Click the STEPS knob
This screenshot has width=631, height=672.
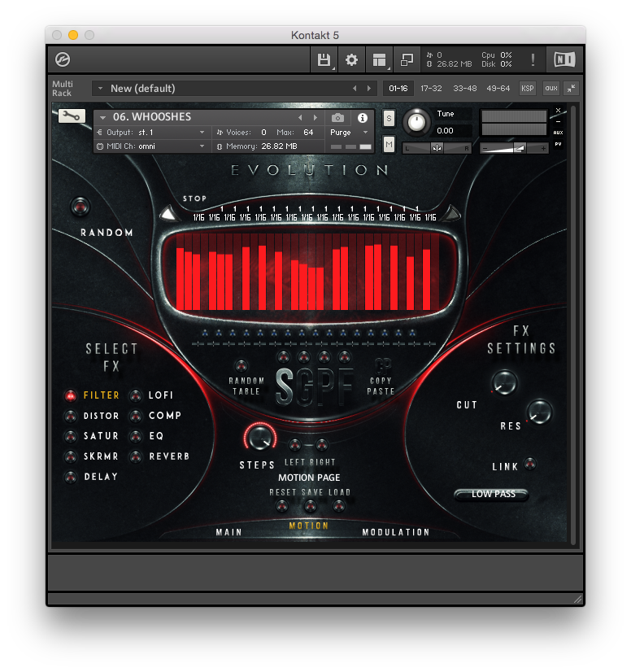point(259,438)
